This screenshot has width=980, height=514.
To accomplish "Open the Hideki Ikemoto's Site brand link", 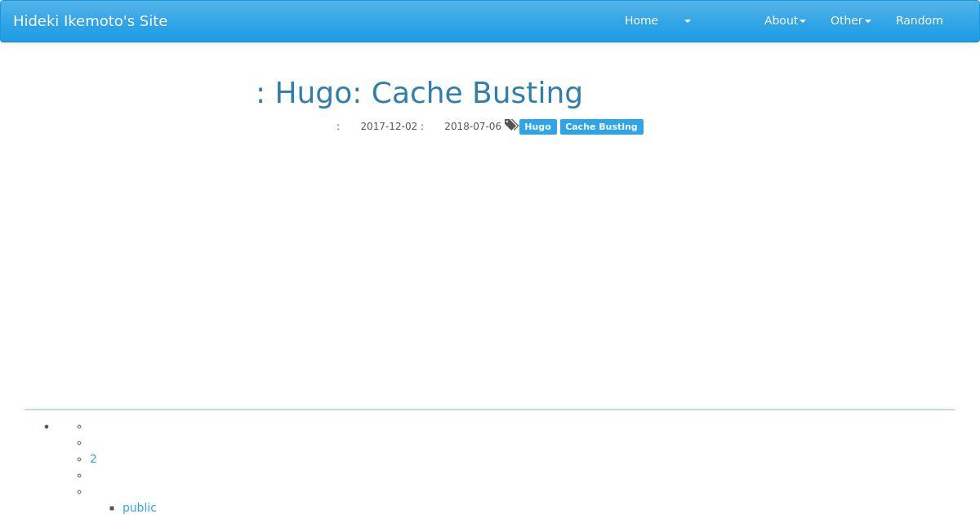I will [90, 21].
